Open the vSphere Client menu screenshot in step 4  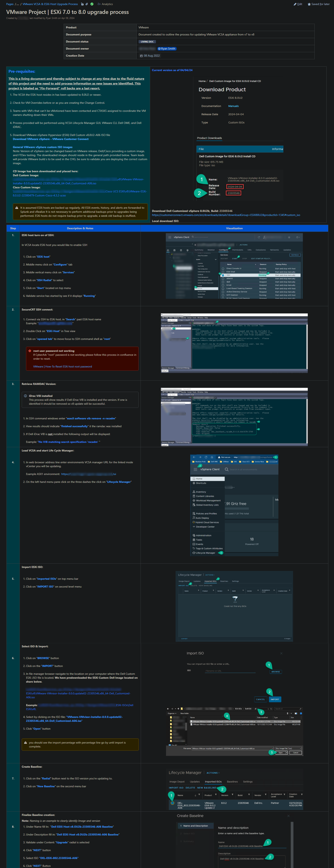234,505
